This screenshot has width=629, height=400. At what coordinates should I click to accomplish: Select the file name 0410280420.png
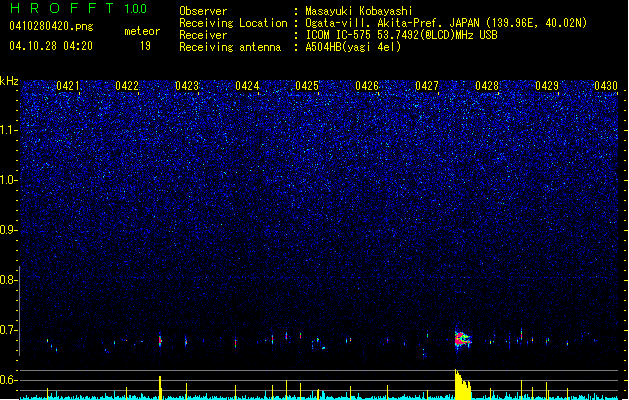[x=51, y=26]
